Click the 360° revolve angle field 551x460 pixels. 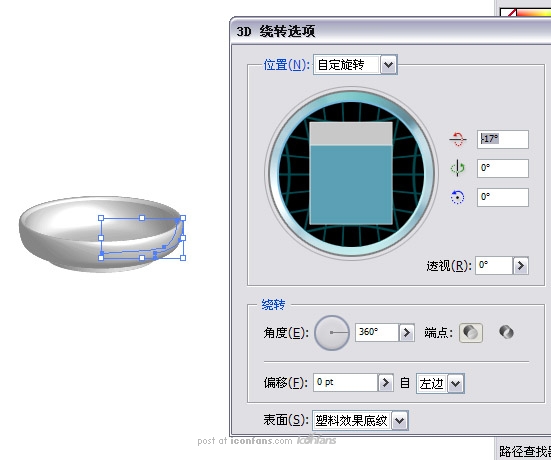coord(377,332)
